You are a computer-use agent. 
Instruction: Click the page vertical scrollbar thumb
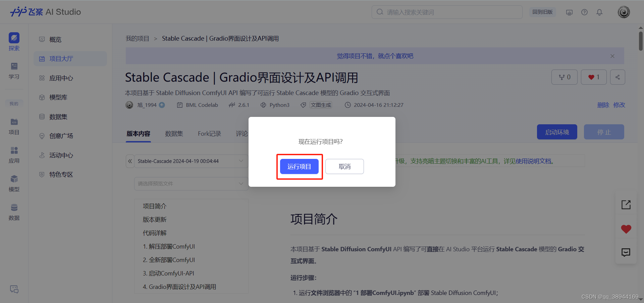click(x=641, y=41)
